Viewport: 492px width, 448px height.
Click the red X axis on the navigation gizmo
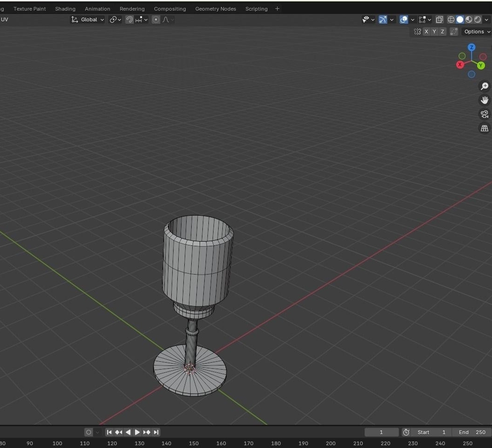460,64
